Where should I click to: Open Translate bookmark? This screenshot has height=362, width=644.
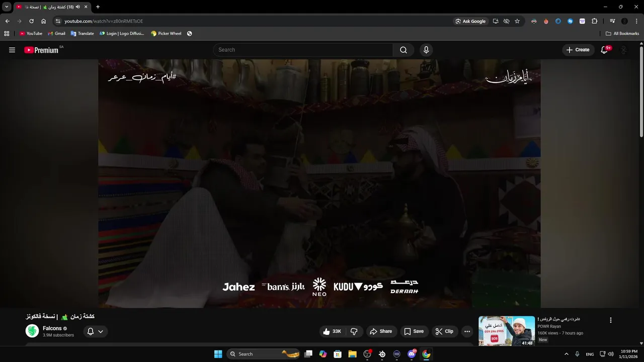click(x=82, y=33)
